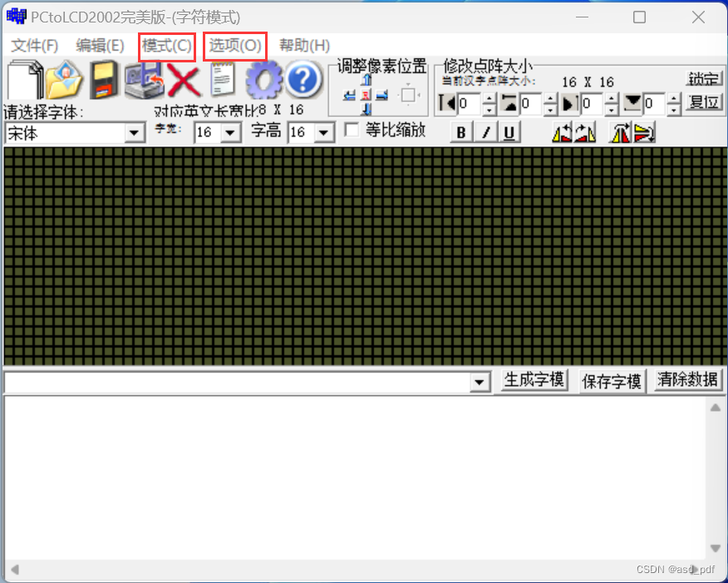Shift pixels left with the left arrow
The height and width of the screenshot is (583, 728).
[349, 96]
